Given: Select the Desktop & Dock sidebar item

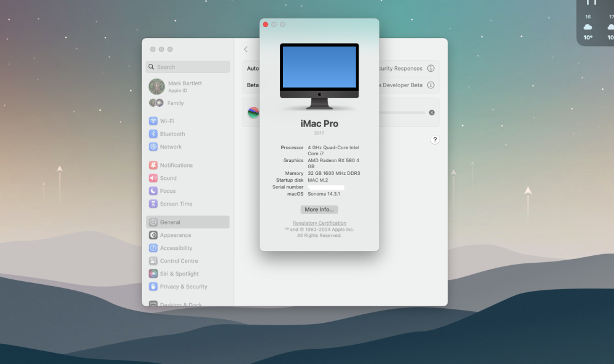Looking at the screenshot, I should (187, 304).
